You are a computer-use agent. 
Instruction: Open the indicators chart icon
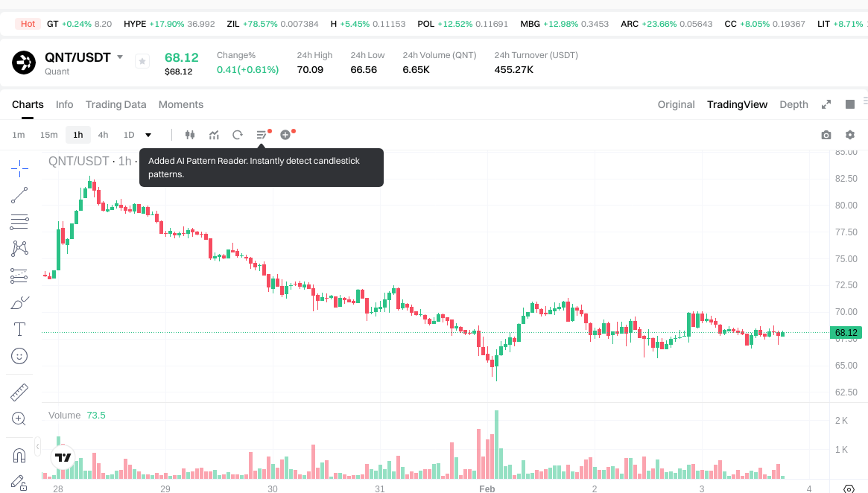click(214, 135)
